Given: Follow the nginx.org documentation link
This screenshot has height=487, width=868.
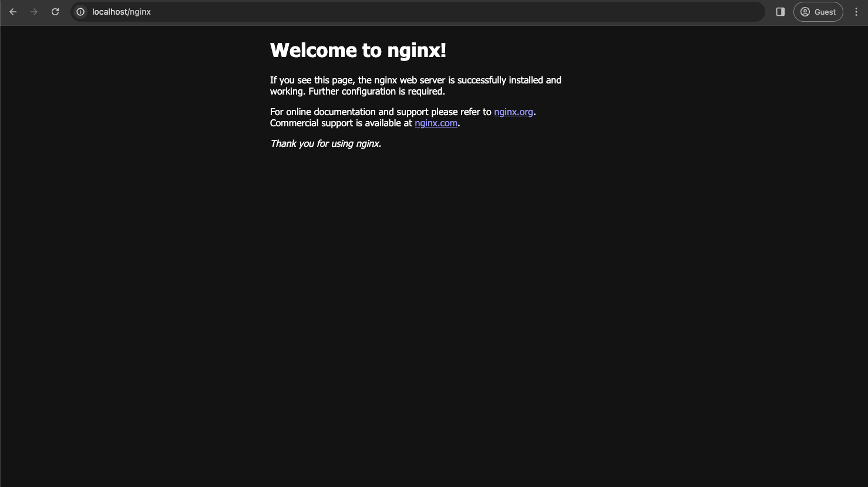Looking at the screenshot, I should point(513,112).
